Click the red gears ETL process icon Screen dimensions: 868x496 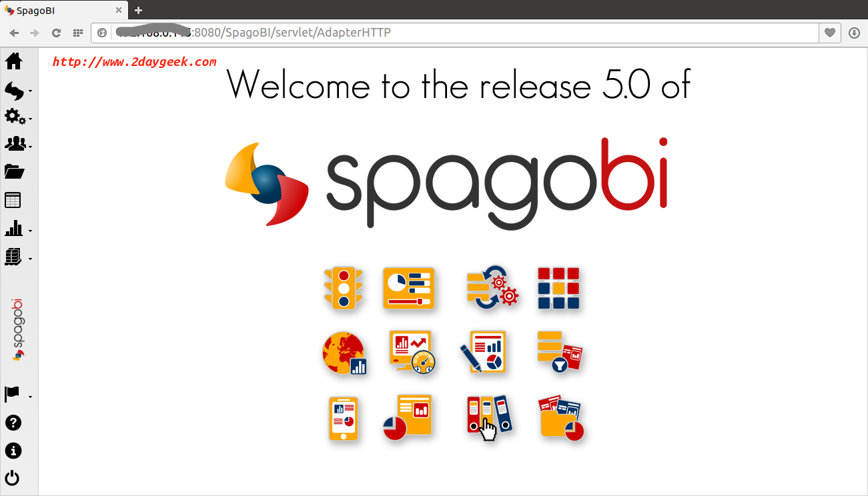492,287
